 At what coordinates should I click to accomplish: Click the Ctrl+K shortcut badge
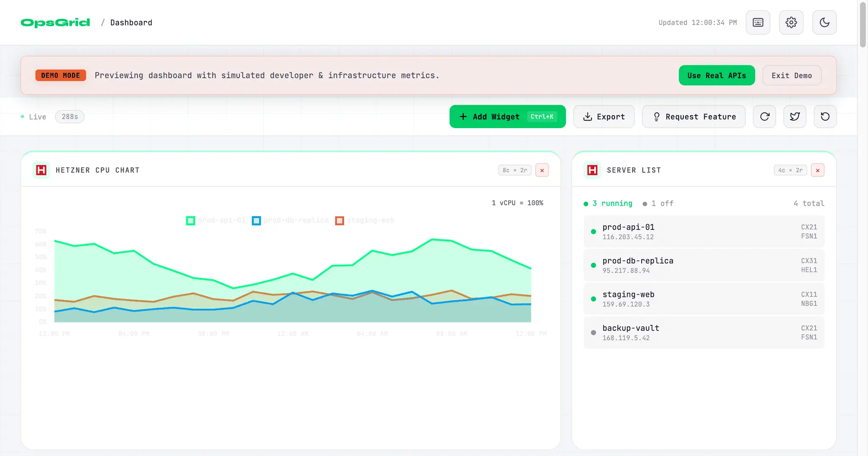pos(542,117)
